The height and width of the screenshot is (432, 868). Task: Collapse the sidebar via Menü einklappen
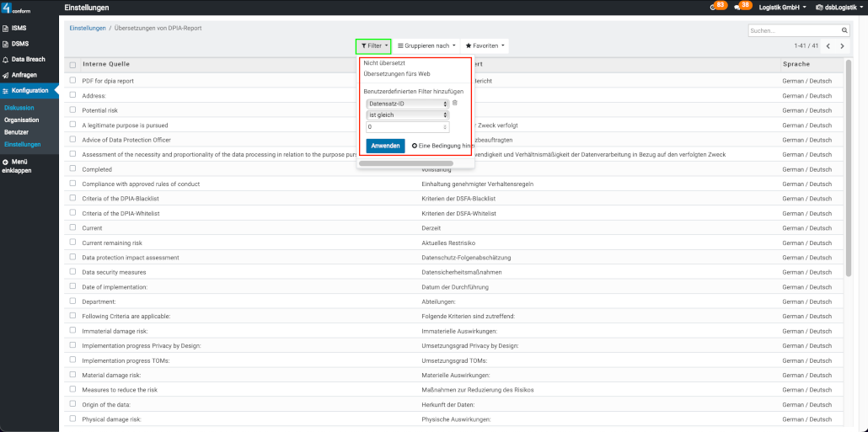[17, 165]
